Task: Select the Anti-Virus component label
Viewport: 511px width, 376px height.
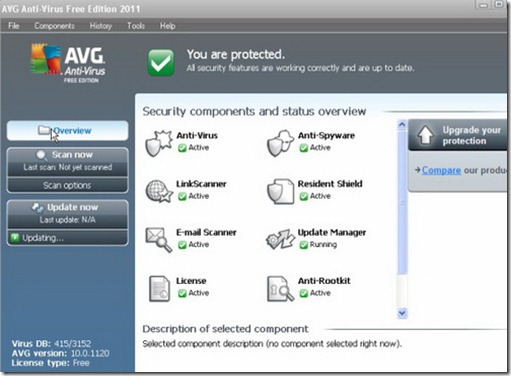Action: (x=197, y=135)
